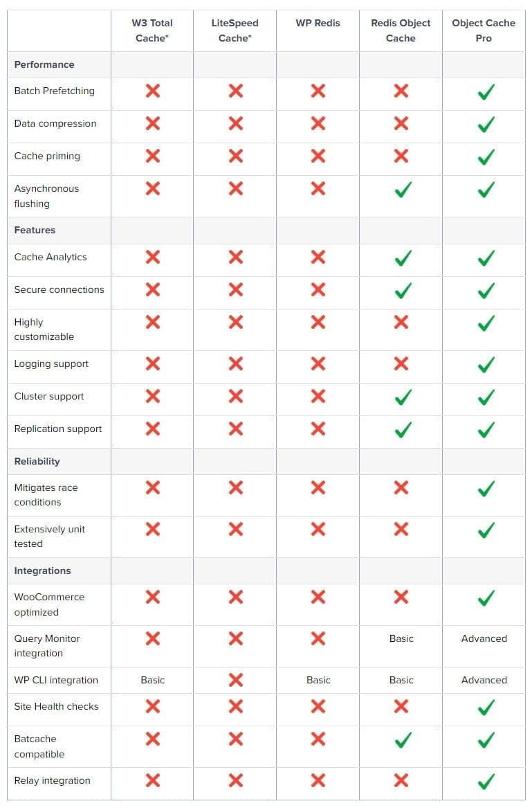Click the red X for WP Redis Cache Analytics
Image resolution: width=532 pixels, height=808 pixels.
(x=318, y=257)
